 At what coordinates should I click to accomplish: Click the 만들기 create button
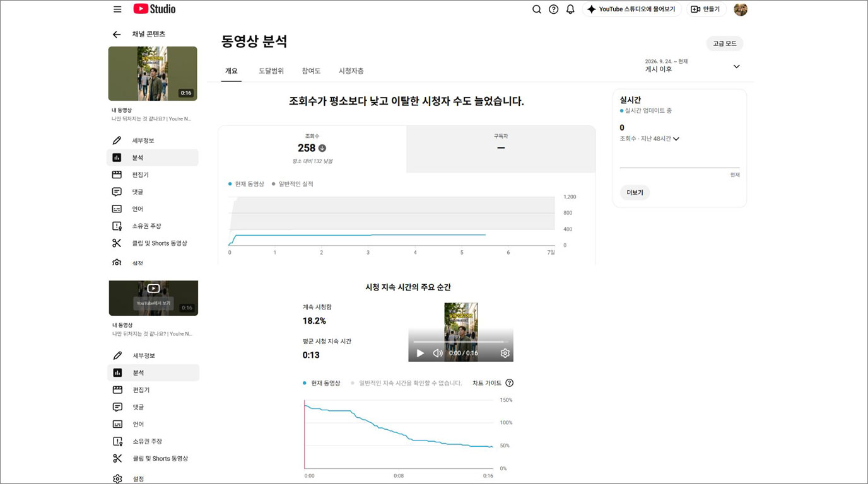[x=706, y=9]
